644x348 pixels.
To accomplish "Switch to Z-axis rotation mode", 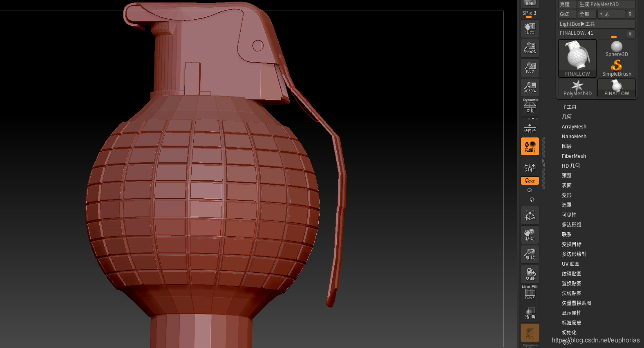I will 532,200.
